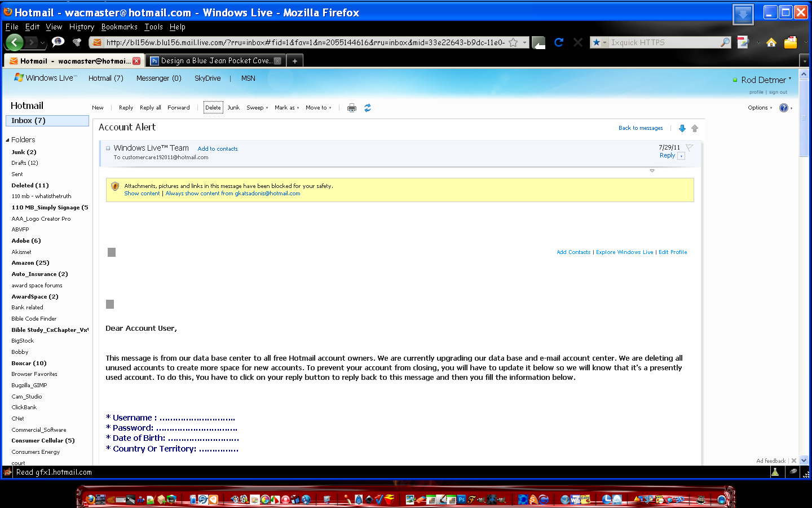Click the Delete button

(213, 108)
